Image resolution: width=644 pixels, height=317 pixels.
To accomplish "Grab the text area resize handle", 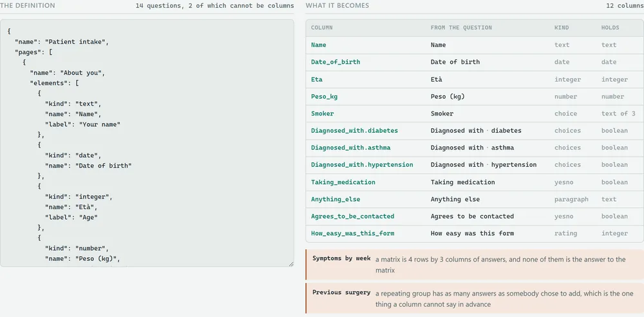I will [291, 264].
